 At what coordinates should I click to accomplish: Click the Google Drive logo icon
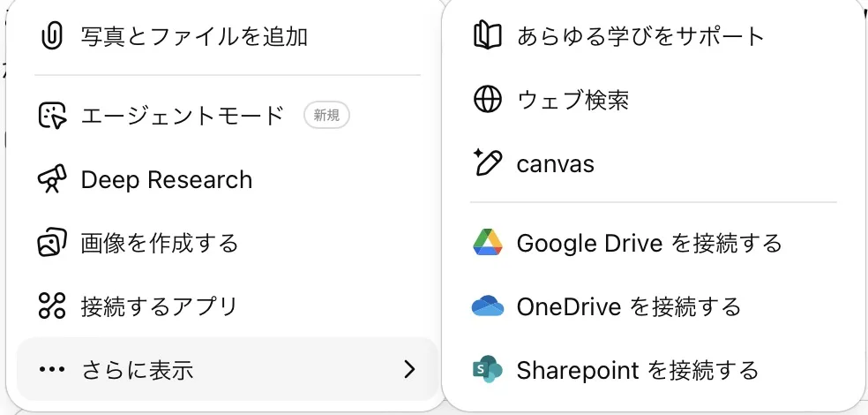488,242
